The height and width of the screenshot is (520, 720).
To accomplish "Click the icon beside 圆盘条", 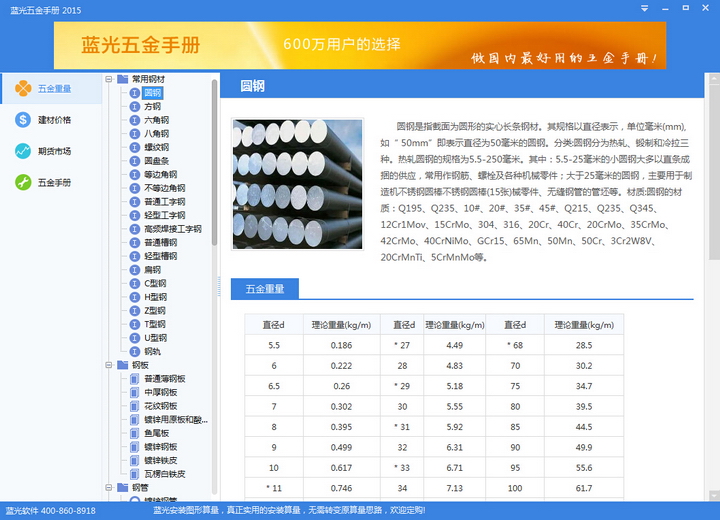I will 135,161.
